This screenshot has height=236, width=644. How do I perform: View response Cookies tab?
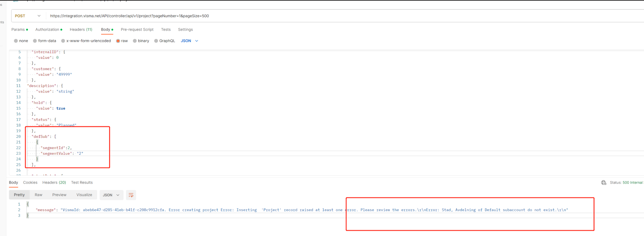pyautogui.click(x=30, y=182)
